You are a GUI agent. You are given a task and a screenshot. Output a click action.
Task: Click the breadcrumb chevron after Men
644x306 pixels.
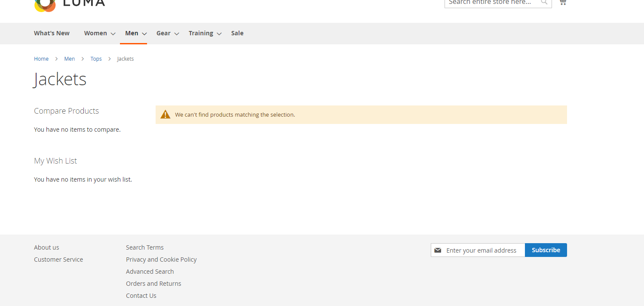pos(82,59)
